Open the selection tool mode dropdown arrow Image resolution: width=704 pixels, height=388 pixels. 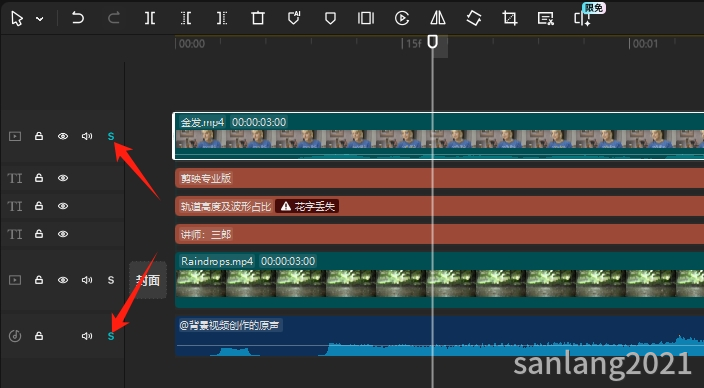(x=40, y=19)
